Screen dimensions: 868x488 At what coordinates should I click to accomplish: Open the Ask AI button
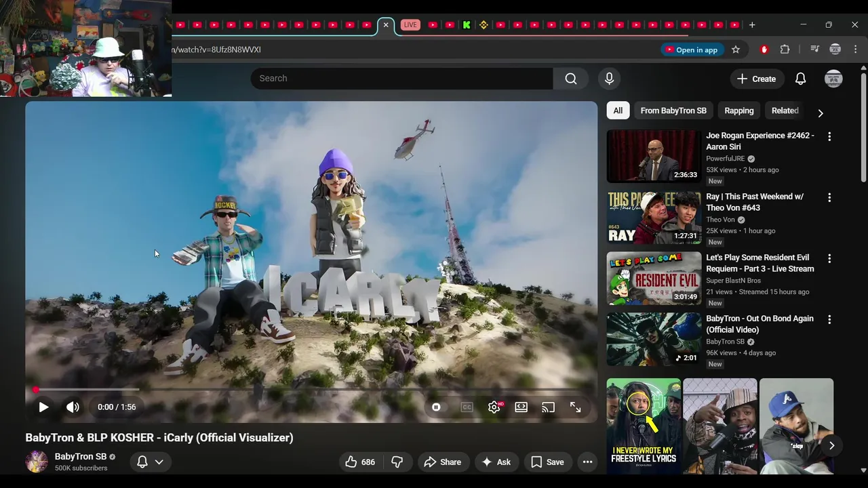click(496, 462)
